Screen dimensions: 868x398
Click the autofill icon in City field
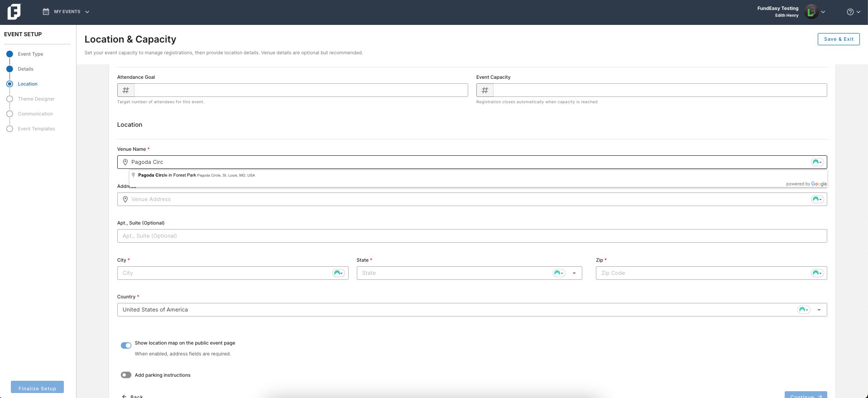(338, 273)
